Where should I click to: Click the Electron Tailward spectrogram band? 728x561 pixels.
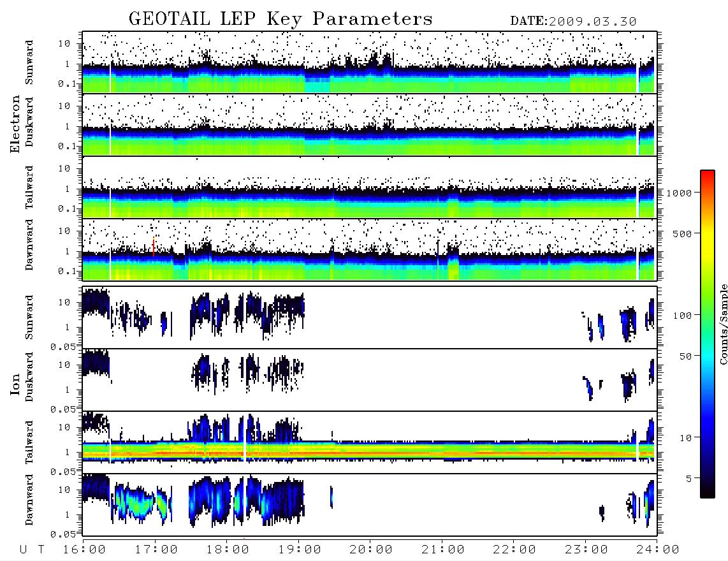[370, 203]
